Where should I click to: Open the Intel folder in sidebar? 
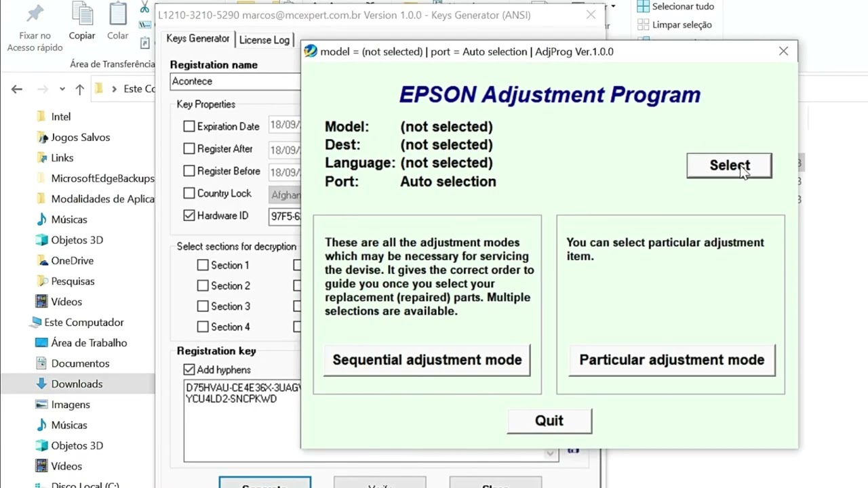pyautogui.click(x=61, y=117)
